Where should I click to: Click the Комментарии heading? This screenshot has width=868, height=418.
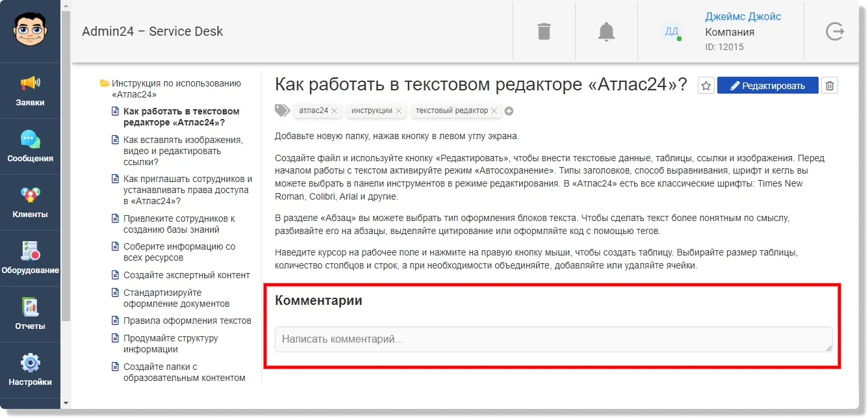coord(318,300)
